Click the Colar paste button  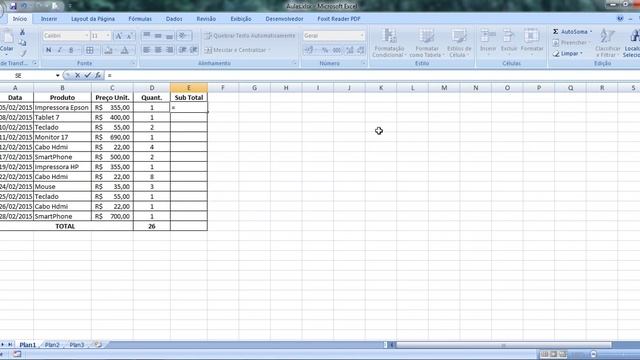[7, 42]
